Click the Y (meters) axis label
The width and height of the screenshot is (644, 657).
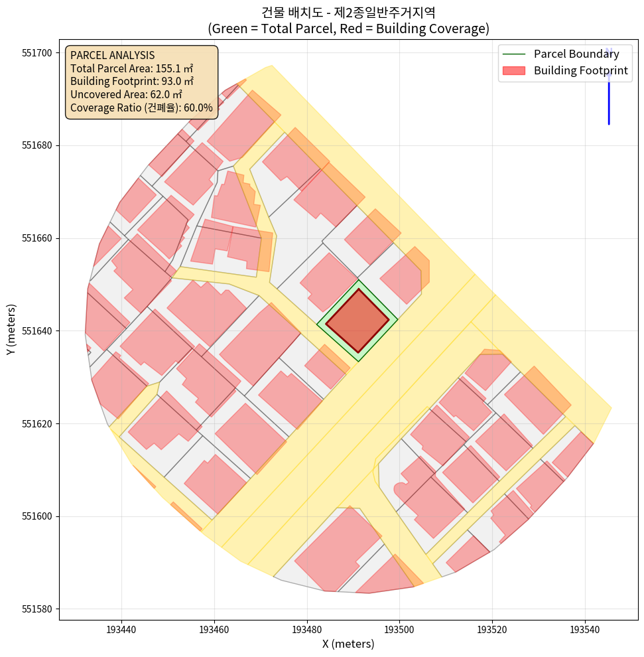click(x=11, y=330)
